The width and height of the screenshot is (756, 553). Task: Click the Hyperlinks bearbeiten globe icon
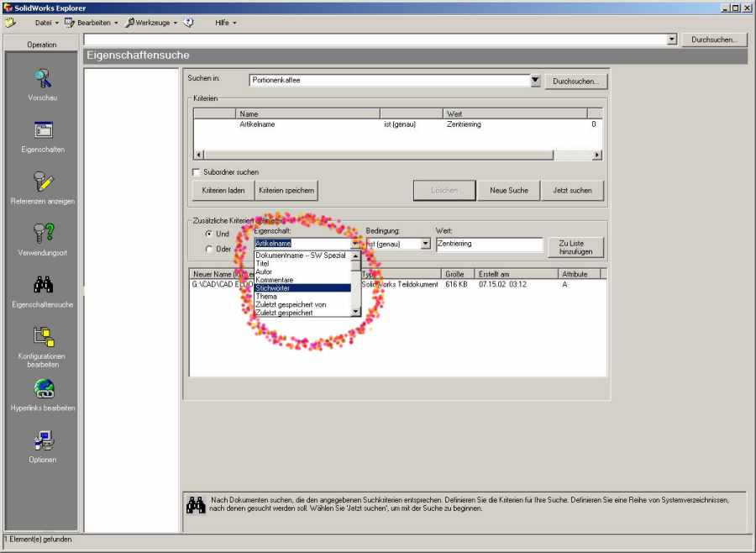[x=44, y=388]
